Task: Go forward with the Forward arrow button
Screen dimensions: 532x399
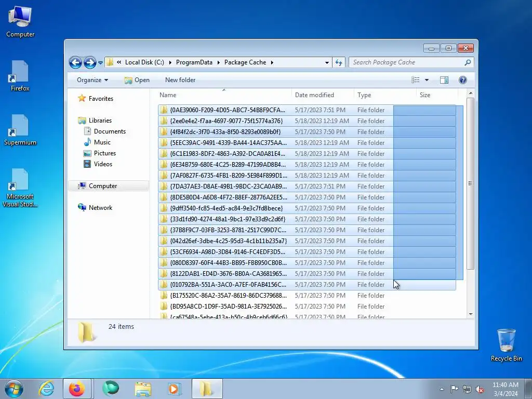Action: click(x=90, y=62)
